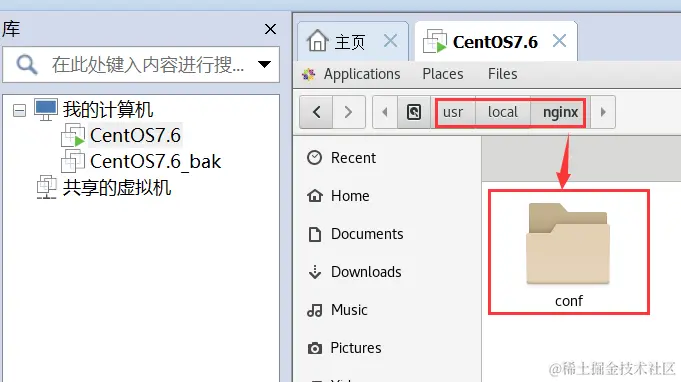The height and width of the screenshot is (382, 681).
Task: Click the Music note icon
Action: click(315, 310)
